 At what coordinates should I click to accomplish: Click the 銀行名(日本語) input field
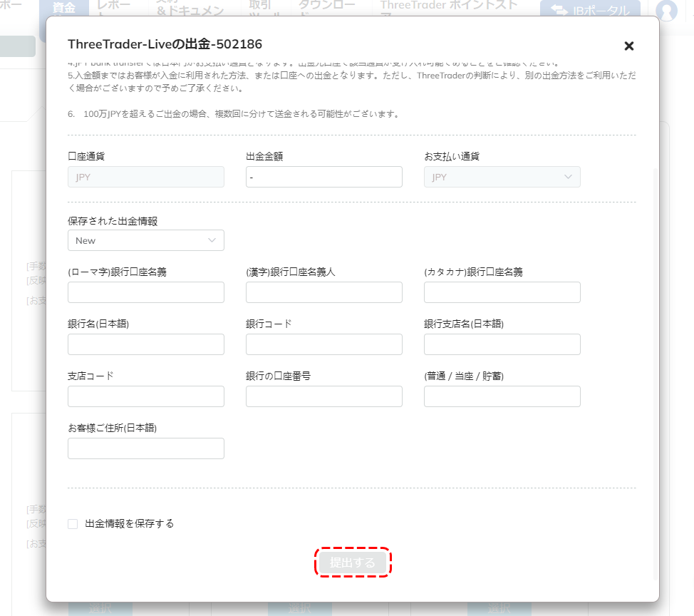[146, 344]
